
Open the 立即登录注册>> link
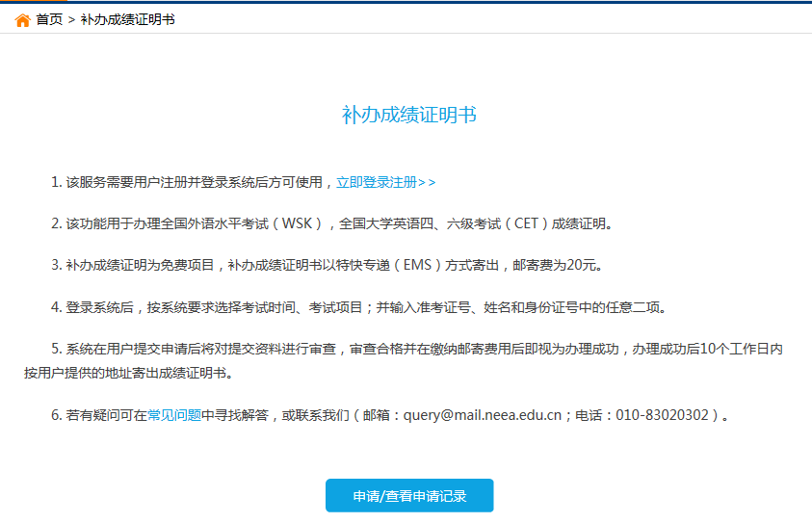point(386,182)
